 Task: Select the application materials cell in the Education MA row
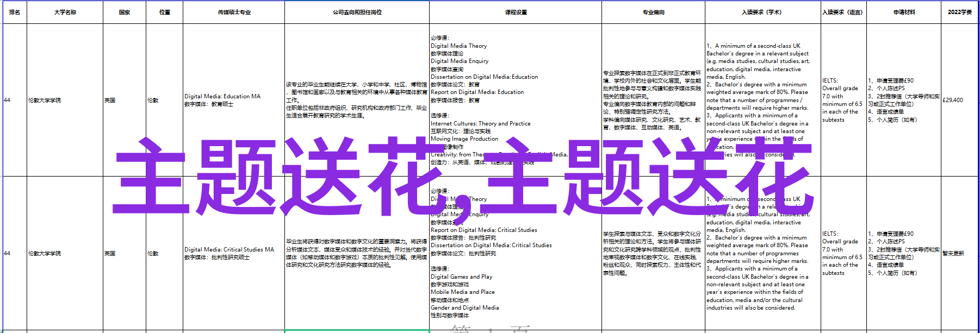[904, 100]
